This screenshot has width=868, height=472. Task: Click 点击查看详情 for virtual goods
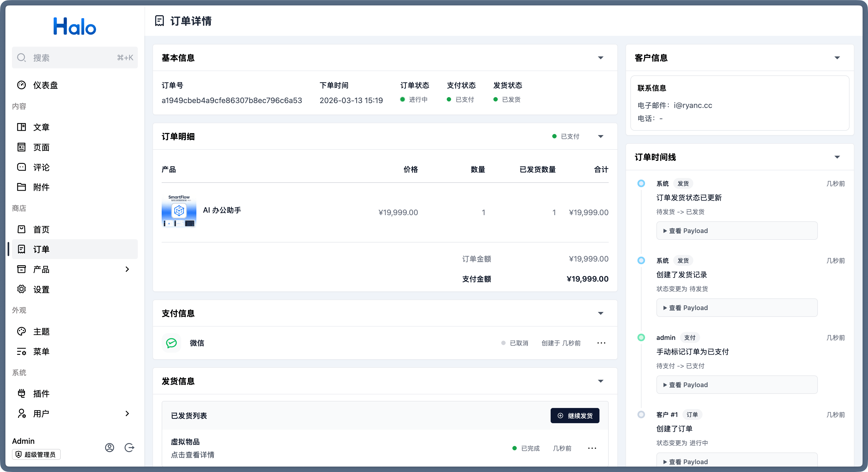[192, 455]
